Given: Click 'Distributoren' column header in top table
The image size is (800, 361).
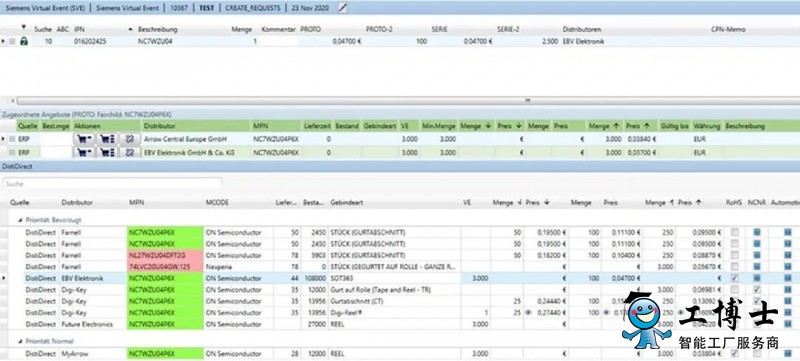Looking at the screenshot, I should coord(582,30).
